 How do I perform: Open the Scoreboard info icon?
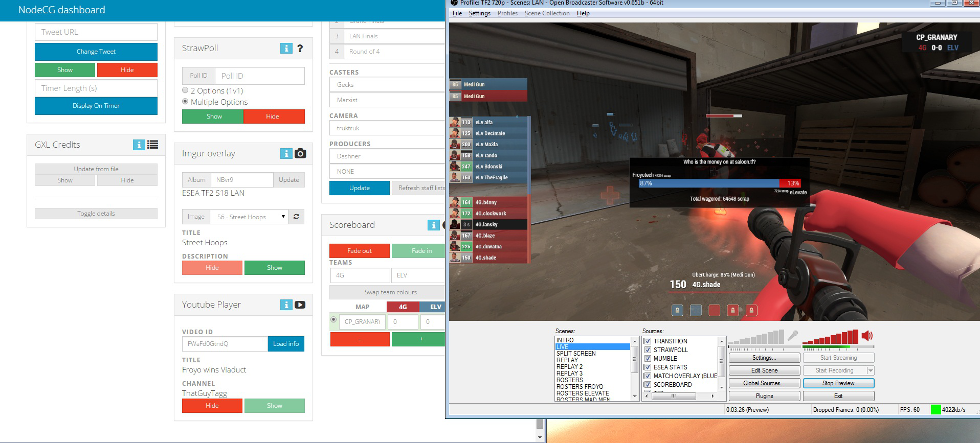[434, 225]
